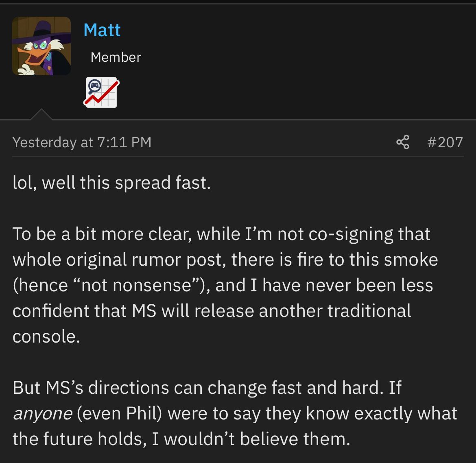Click the line "lol, well this spread fast."
The height and width of the screenshot is (463, 476).
click(x=112, y=183)
